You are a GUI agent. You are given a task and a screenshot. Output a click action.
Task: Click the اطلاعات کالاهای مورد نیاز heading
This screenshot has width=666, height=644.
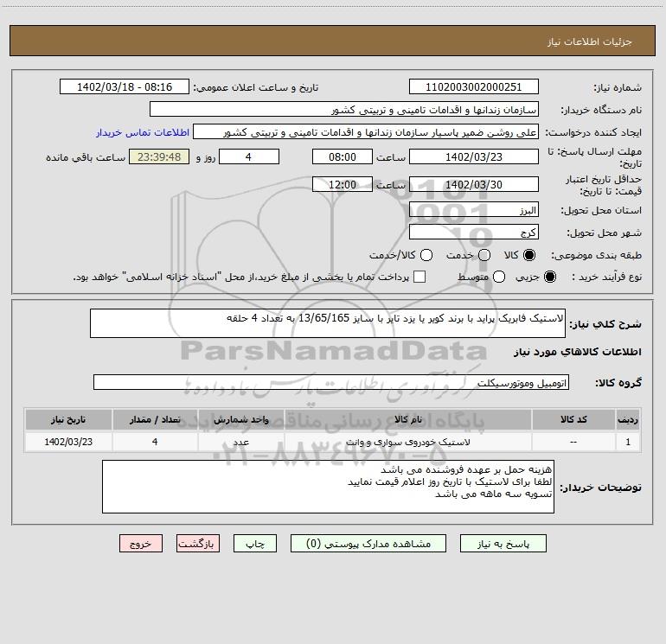(x=577, y=352)
